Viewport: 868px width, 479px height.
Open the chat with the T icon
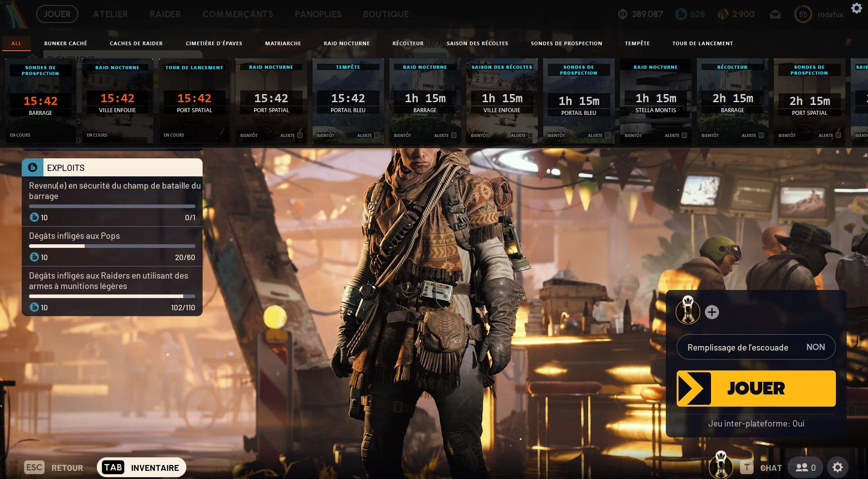coord(747,467)
